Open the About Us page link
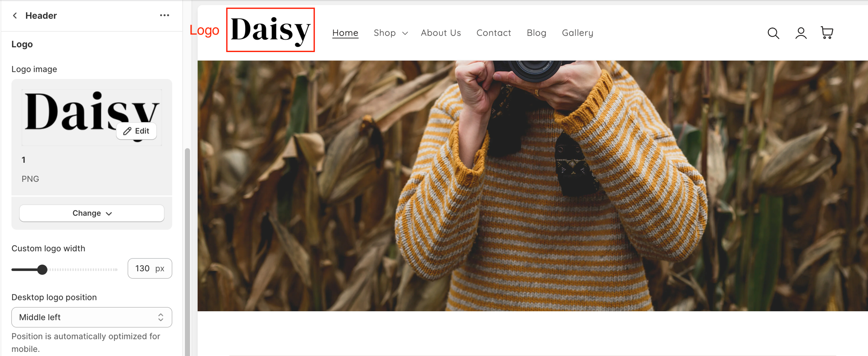The width and height of the screenshot is (868, 356). coord(441,33)
